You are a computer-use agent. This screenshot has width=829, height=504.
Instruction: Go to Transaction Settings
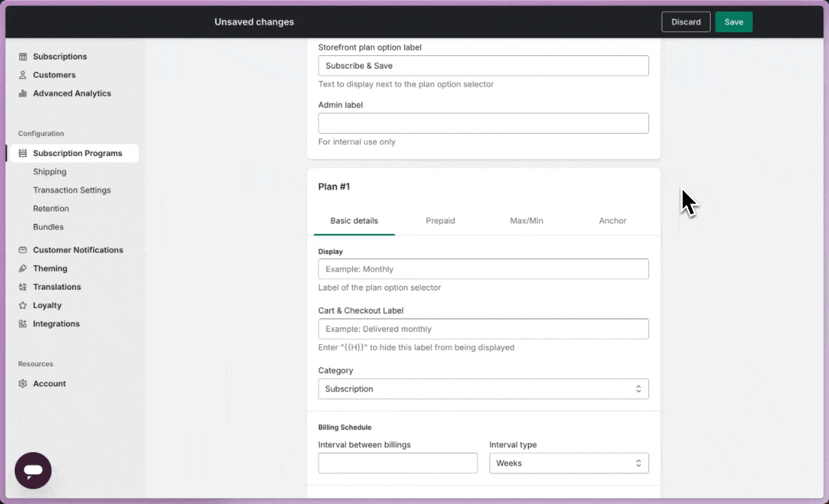[72, 190]
